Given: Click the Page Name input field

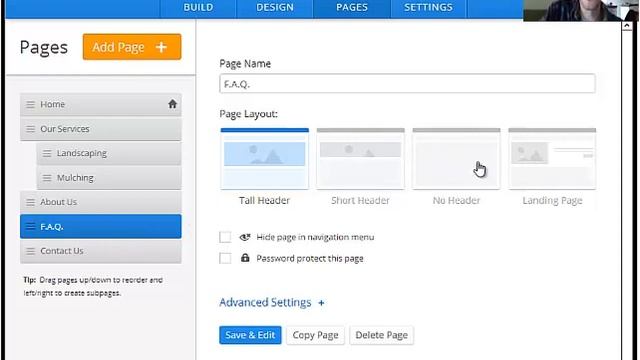Looking at the screenshot, I should click(x=407, y=84).
